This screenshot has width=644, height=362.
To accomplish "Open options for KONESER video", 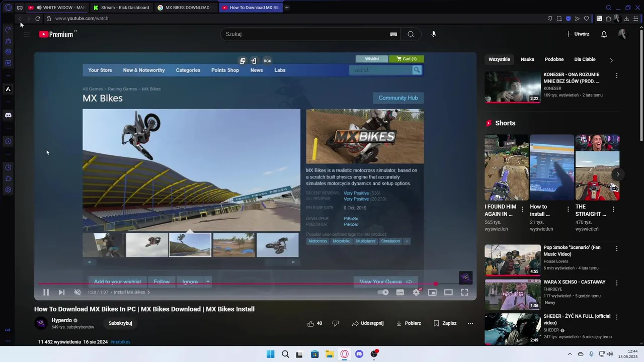I will [x=617, y=75].
